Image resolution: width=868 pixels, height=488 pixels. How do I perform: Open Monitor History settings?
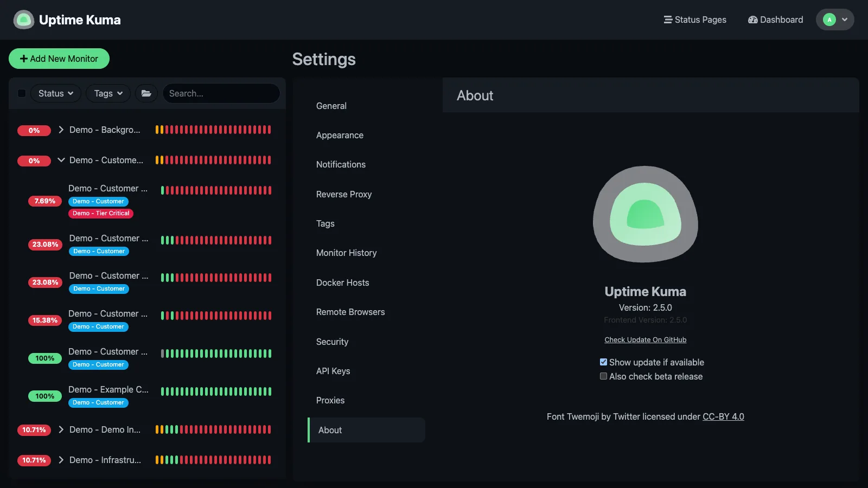click(366, 253)
